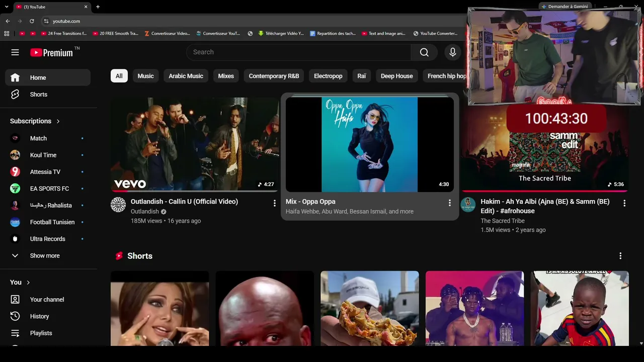Open Home in the sidebar
644x362 pixels.
point(48,78)
